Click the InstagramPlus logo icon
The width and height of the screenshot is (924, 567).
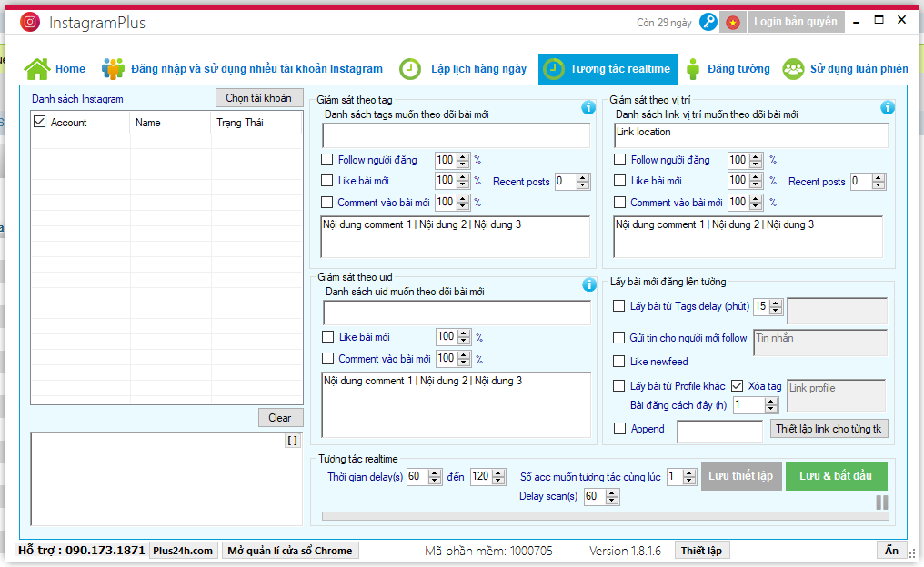(x=30, y=23)
